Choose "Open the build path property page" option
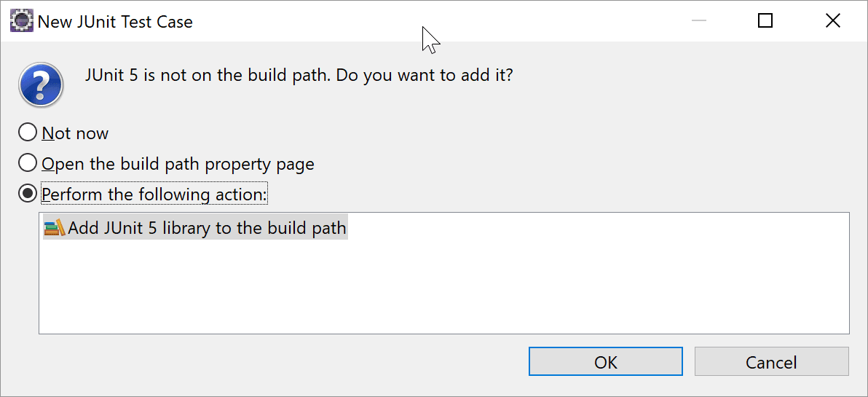Screen dimensions: 868x397 [x=28, y=164]
